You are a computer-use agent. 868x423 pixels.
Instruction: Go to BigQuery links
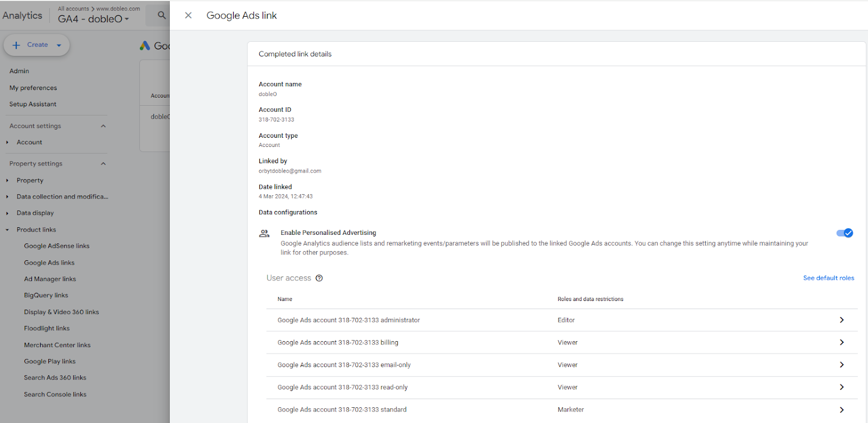(x=46, y=296)
